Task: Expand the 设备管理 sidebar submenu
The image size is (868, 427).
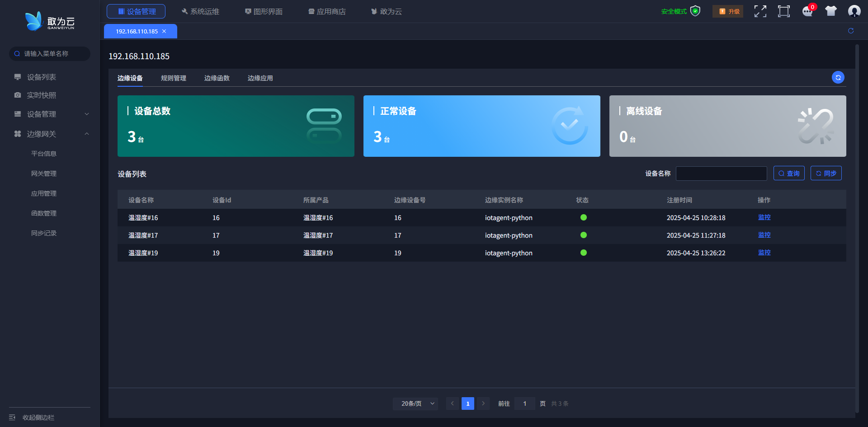Action: click(x=50, y=114)
